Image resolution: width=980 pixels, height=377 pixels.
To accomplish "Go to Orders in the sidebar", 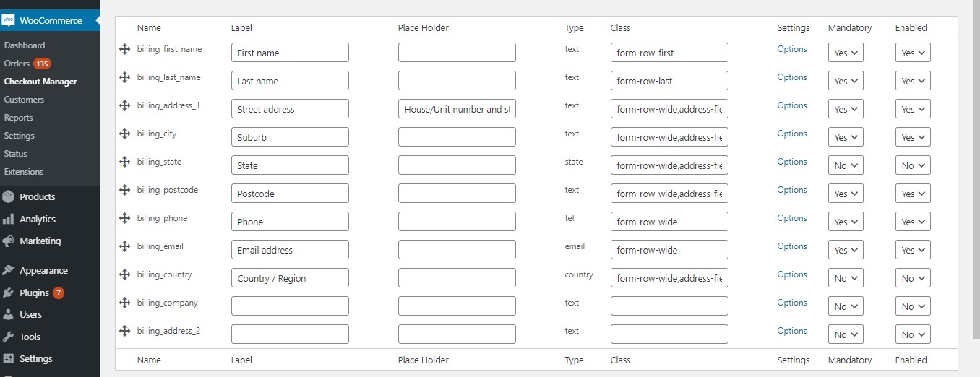I will click(17, 64).
